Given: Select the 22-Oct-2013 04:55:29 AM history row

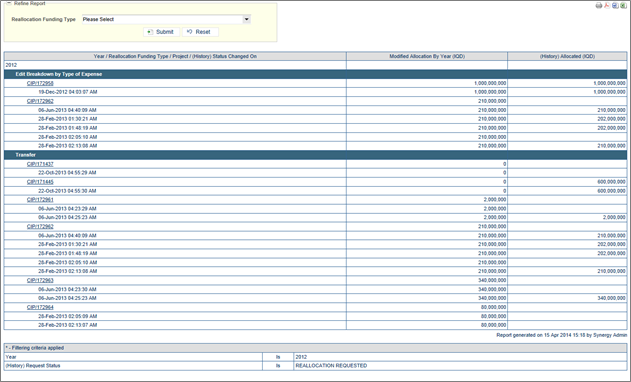Looking at the screenshot, I should click(x=316, y=173).
